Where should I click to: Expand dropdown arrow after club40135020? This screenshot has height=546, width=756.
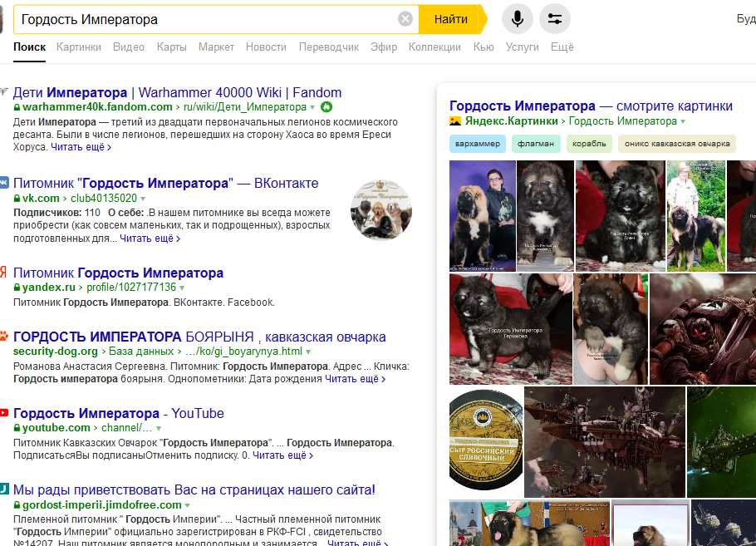(143, 199)
